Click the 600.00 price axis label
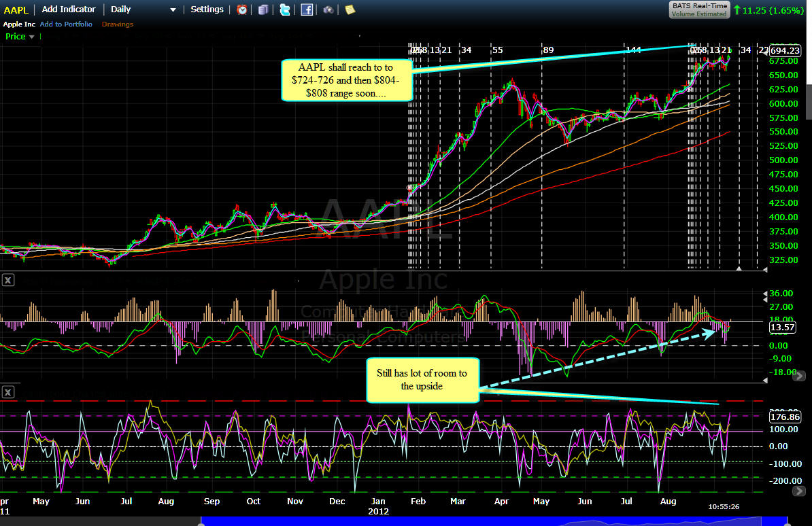The height and width of the screenshot is (526, 812). pos(783,103)
